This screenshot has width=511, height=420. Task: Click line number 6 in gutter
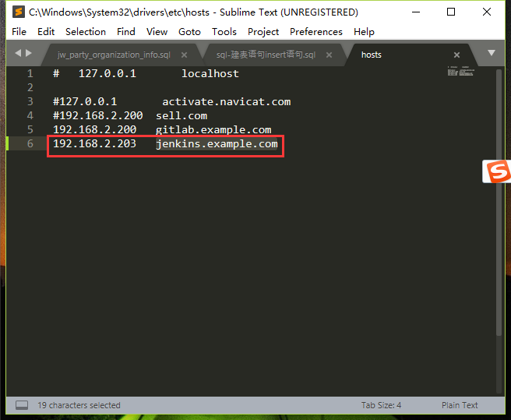(30, 144)
